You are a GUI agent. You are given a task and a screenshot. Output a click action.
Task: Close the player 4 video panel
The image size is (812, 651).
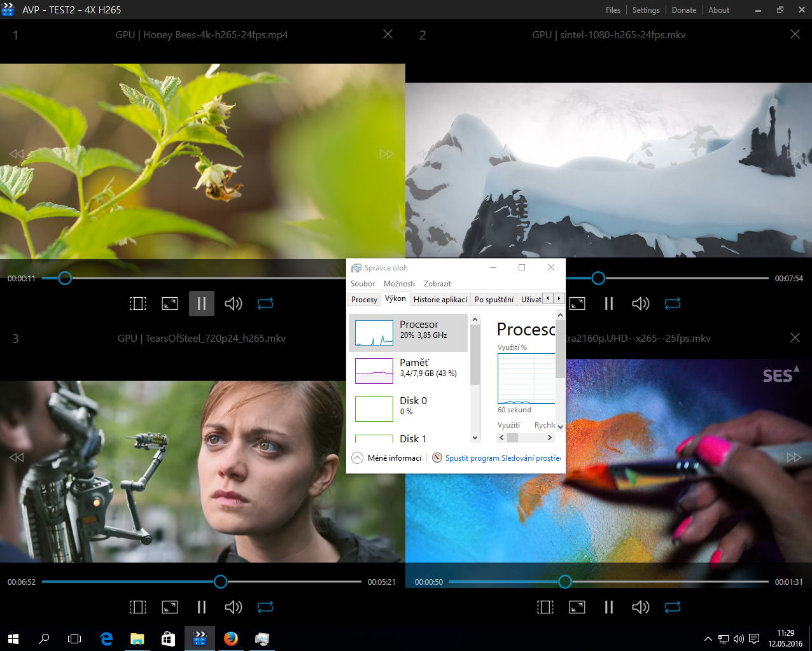pyautogui.click(x=795, y=338)
